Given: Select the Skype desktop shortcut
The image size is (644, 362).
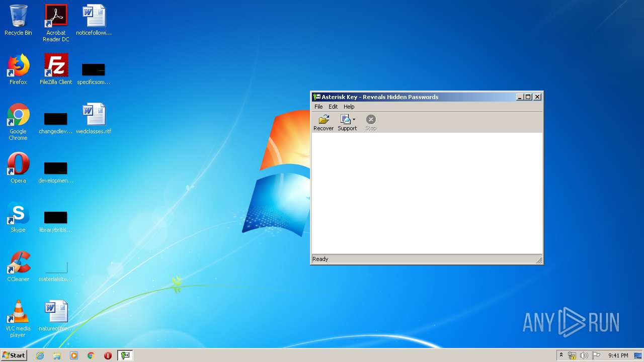Looking at the screenshot, I should tap(18, 217).
